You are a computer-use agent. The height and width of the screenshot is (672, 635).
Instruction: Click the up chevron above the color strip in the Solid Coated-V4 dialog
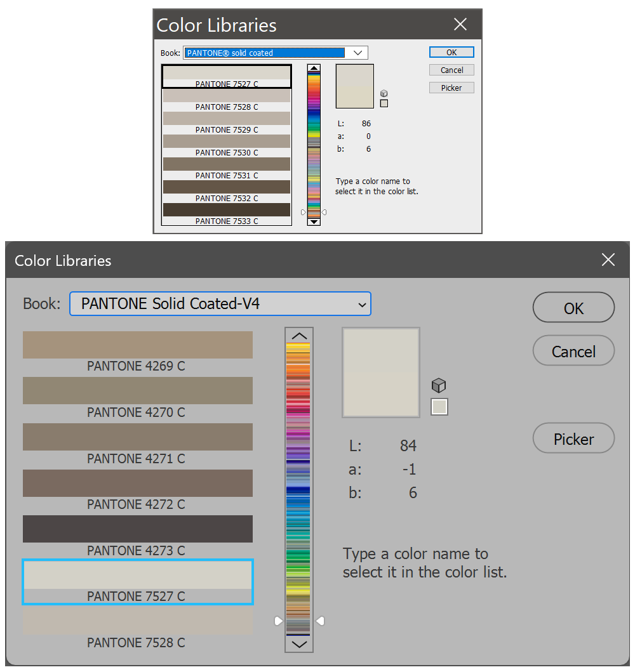(299, 336)
